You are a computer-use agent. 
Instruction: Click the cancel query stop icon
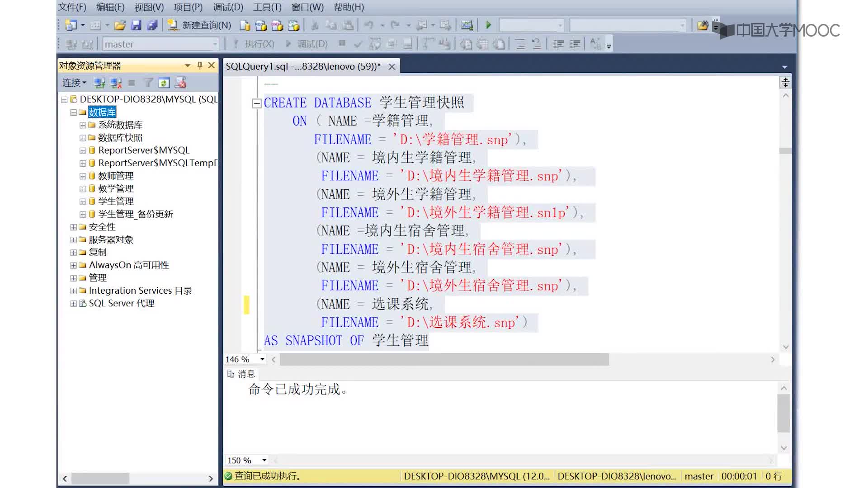click(342, 43)
